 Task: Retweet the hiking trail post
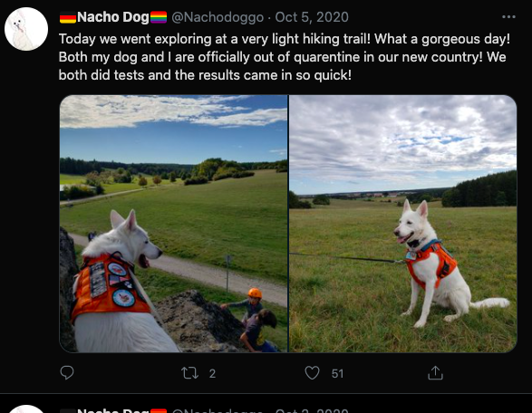[x=189, y=372]
